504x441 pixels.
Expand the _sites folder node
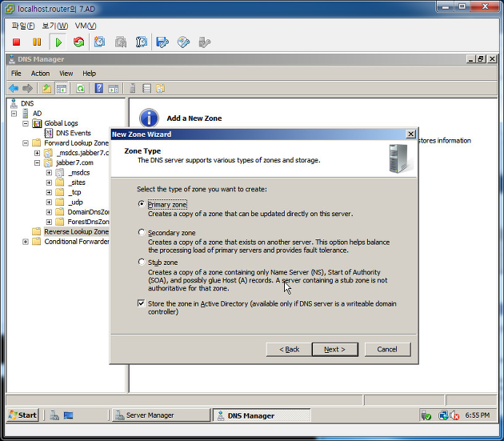coord(49,182)
